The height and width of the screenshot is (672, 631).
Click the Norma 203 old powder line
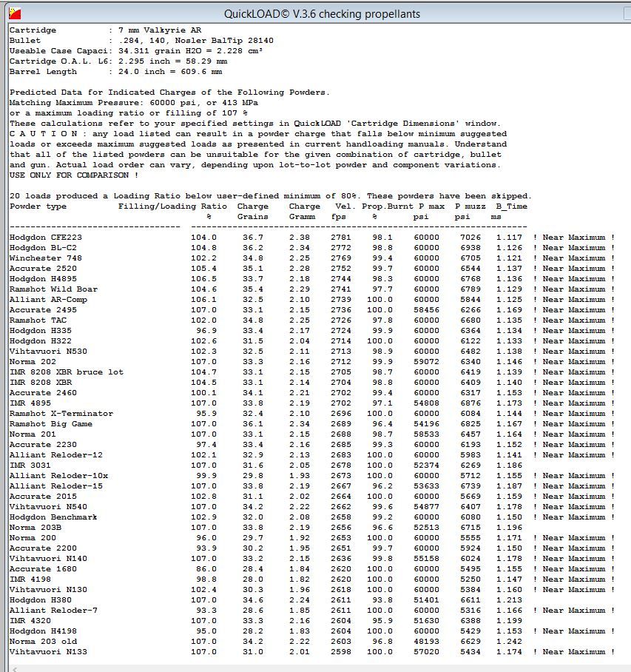[43, 642]
